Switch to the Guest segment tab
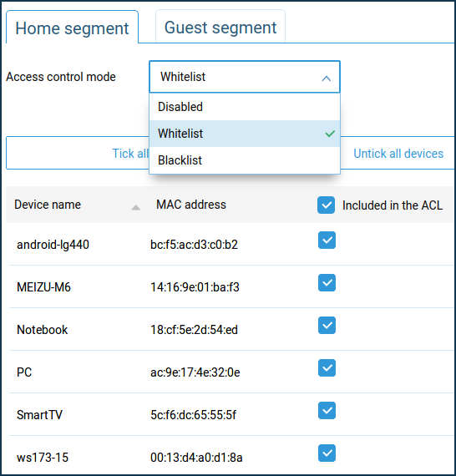Image resolution: width=456 pixels, height=476 pixels. click(220, 28)
